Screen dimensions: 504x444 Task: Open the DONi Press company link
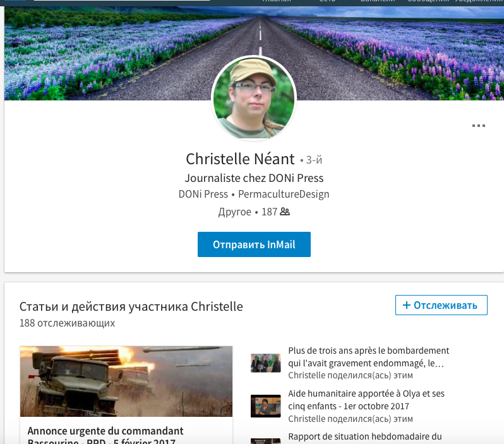(203, 194)
